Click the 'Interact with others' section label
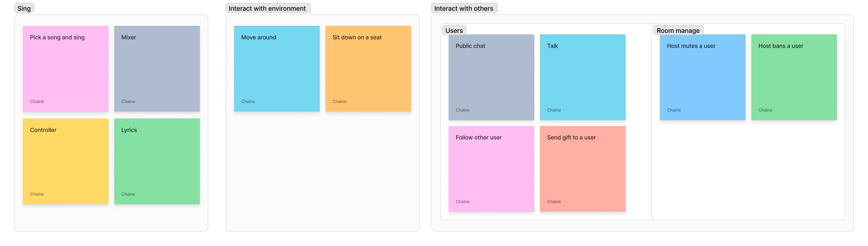Viewport: 868px width, 246px height. pyautogui.click(x=464, y=8)
